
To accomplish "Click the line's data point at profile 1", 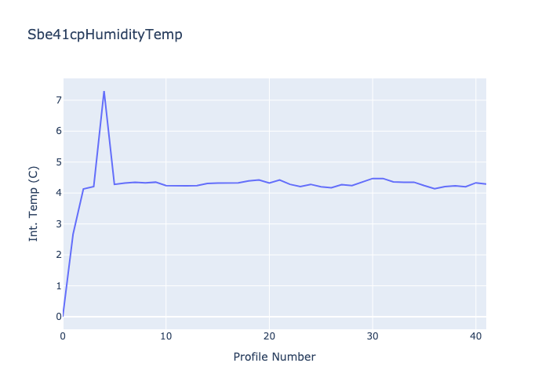I will click(x=73, y=233).
